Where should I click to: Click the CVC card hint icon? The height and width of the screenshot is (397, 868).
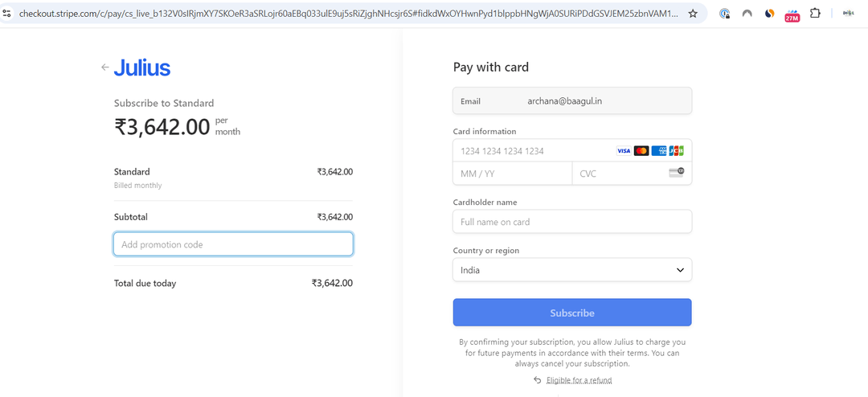click(676, 173)
